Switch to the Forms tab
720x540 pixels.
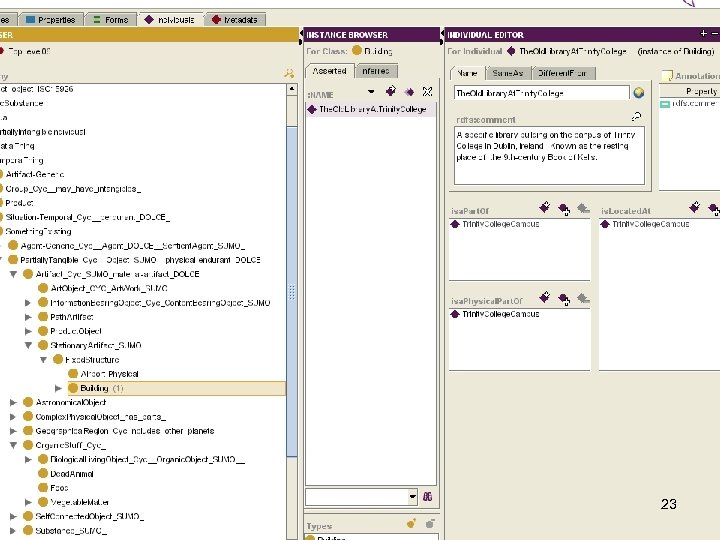[x=111, y=20]
